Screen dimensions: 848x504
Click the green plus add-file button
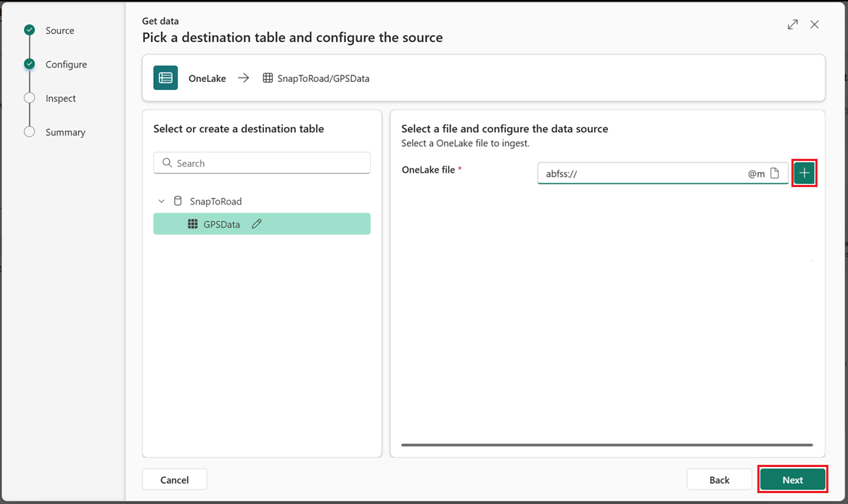pyautogui.click(x=804, y=173)
